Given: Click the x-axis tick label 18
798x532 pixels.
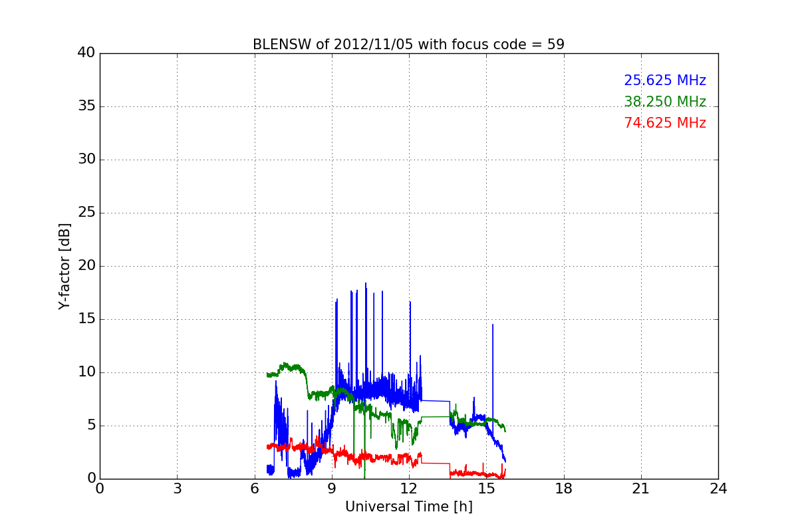Looking at the screenshot, I should click(x=564, y=489).
